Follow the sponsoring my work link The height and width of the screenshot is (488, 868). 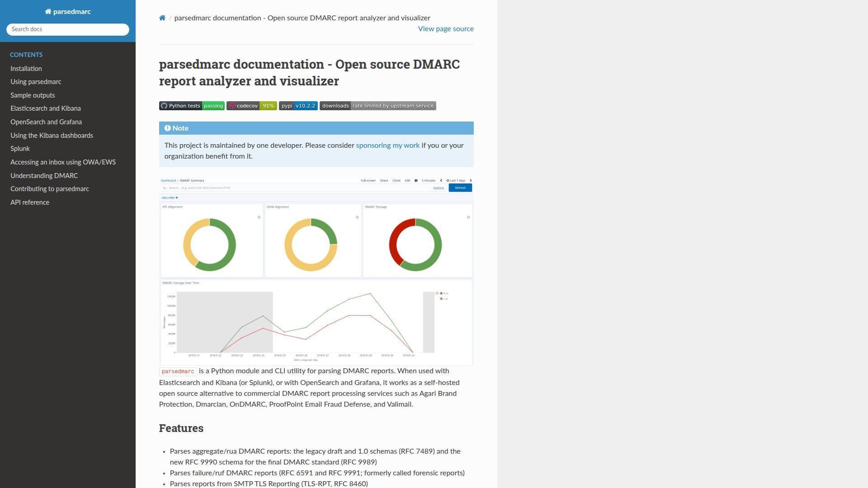[x=387, y=145]
